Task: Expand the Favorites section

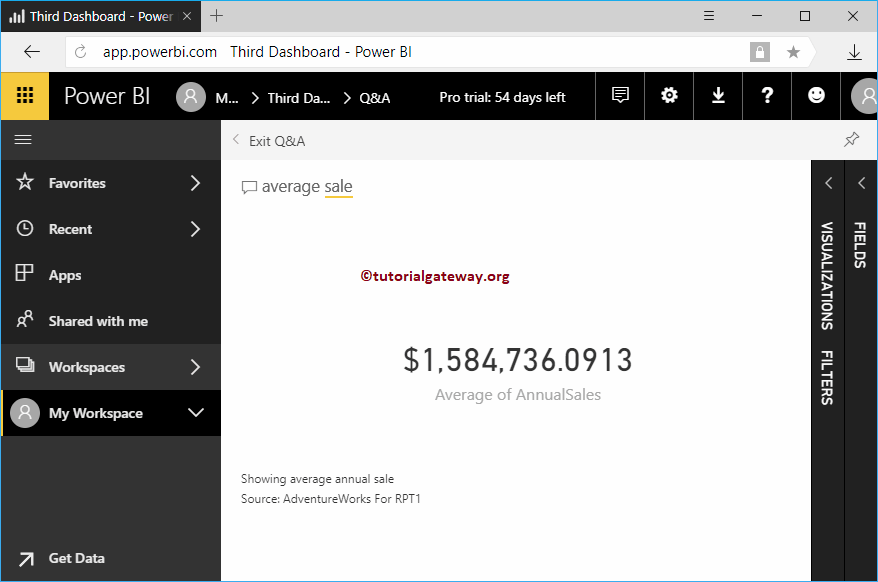Action: pyautogui.click(x=196, y=183)
